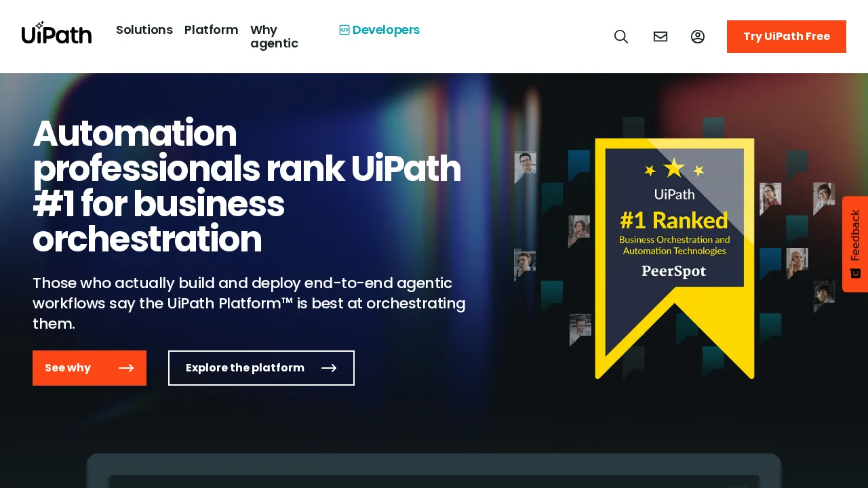Click the Explore the platform button
The width and height of the screenshot is (868, 488).
(261, 368)
